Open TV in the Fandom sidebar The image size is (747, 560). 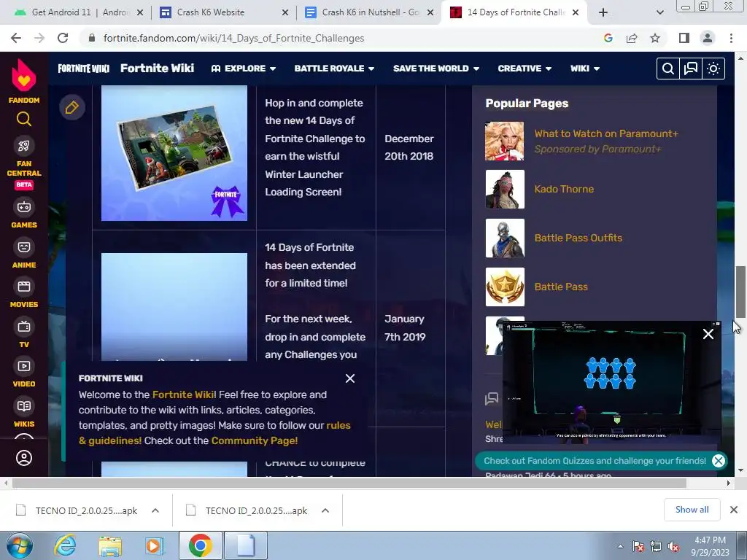[x=24, y=332]
